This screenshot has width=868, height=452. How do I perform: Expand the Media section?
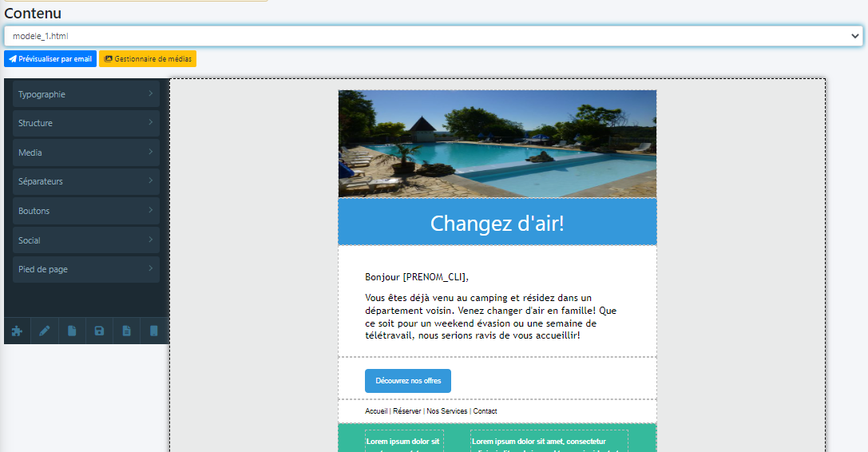[86, 153]
